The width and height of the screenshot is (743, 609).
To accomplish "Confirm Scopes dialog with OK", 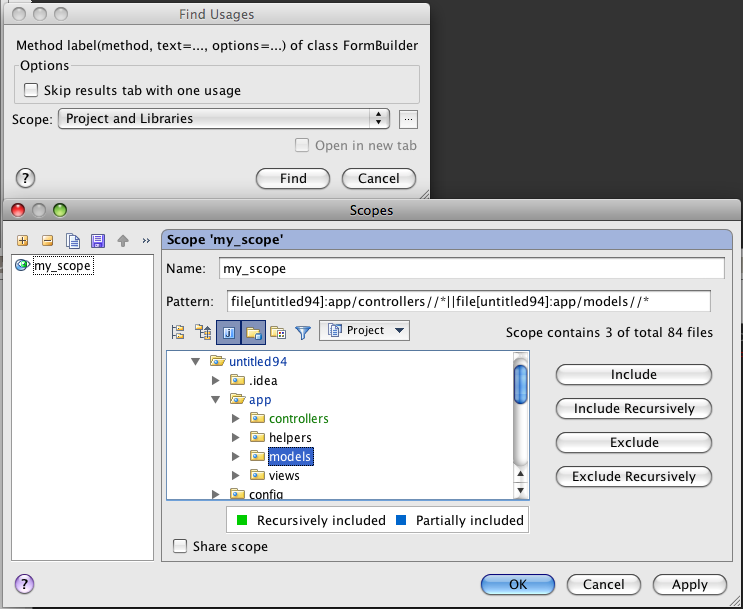I will (x=518, y=584).
